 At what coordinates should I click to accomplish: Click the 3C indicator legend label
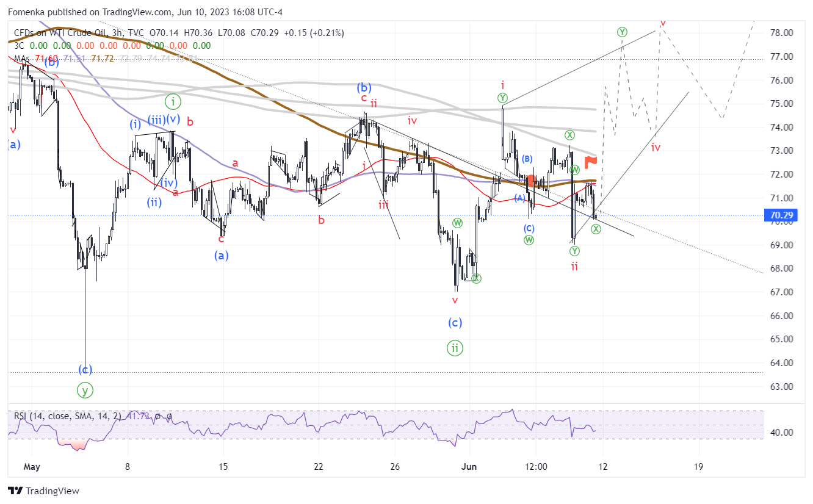coord(19,46)
